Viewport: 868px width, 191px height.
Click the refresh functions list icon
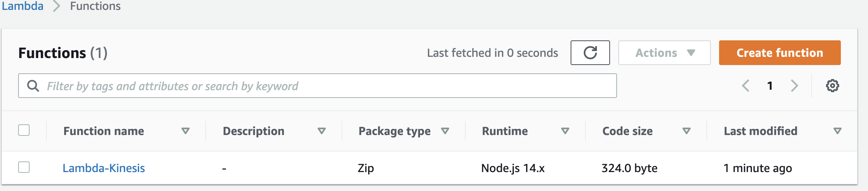590,53
